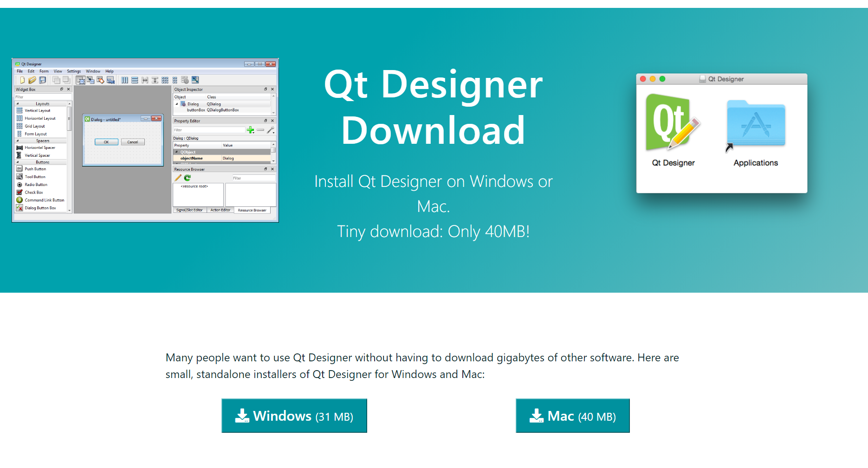Open File menu in Qt Designer screenshot
The height and width of the screenshot is (468, 868).
click(19, 71)
